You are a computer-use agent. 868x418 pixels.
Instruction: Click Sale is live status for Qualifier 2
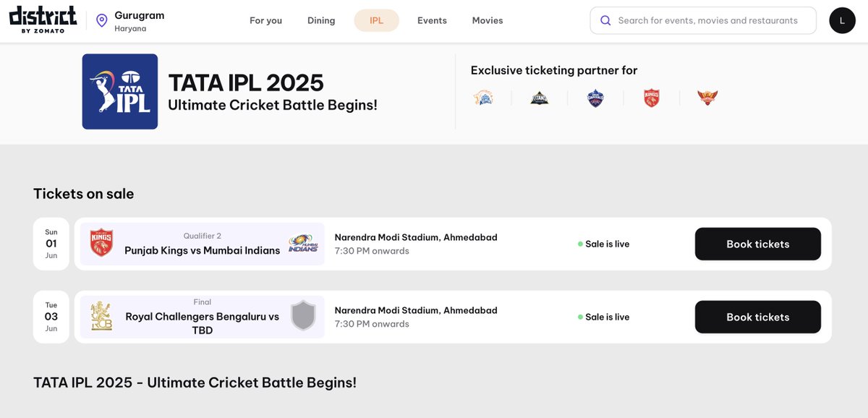pyautogui.click(x=604, y=244)
